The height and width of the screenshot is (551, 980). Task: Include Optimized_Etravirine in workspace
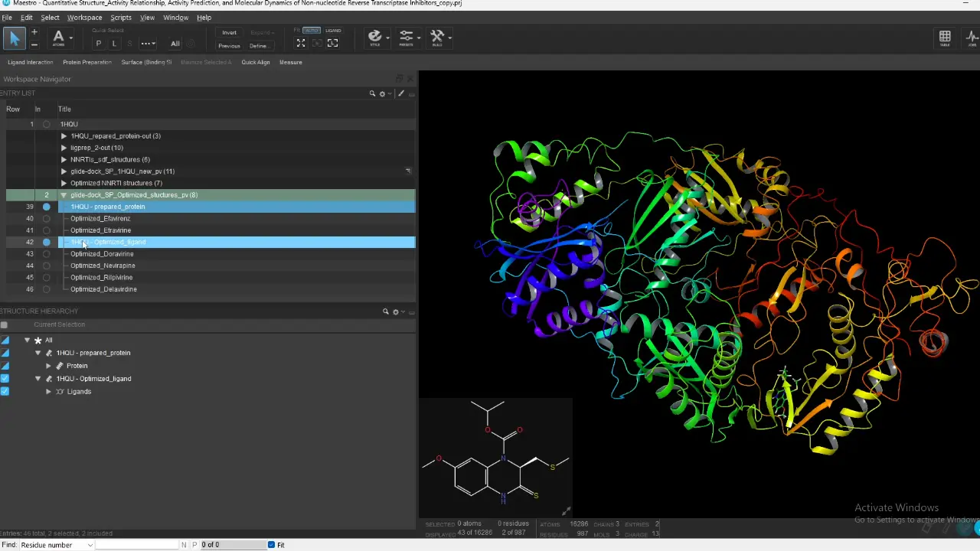[x=47, y=230]
